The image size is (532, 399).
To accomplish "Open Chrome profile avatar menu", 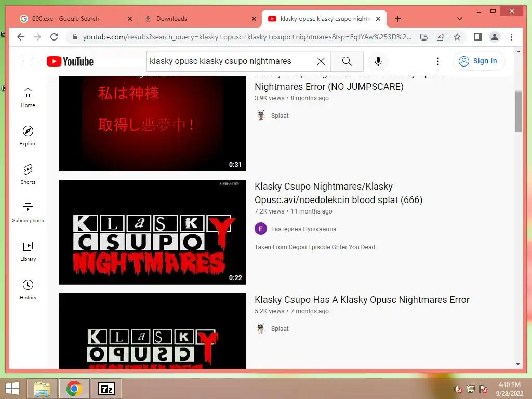I will tap(495, 37).
